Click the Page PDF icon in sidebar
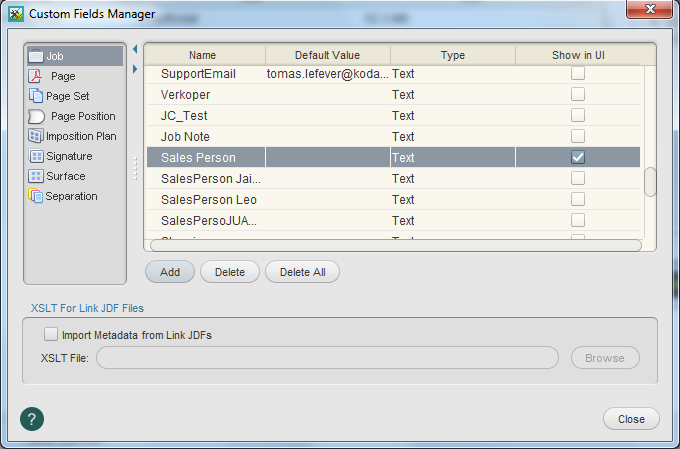Screen dimensions: 680x449 pyautogui.click(x=36, y=76)
